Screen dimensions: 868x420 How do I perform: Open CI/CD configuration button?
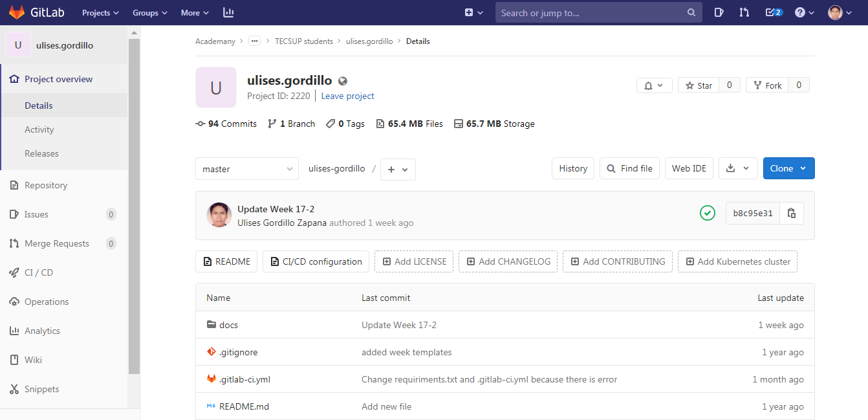[x=316, y=261]
